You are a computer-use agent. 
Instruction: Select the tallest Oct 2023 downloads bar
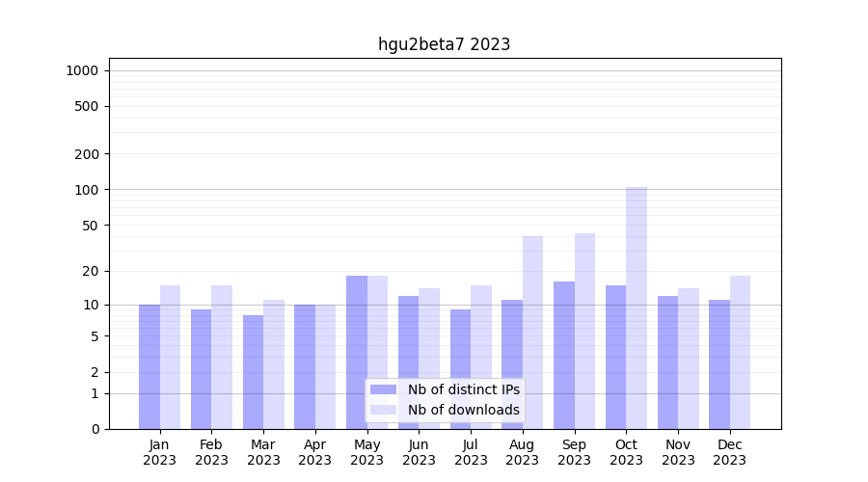637,308
